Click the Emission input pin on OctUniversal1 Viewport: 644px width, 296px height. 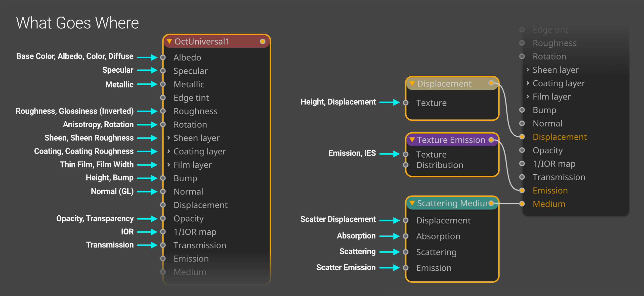[163, 258]
